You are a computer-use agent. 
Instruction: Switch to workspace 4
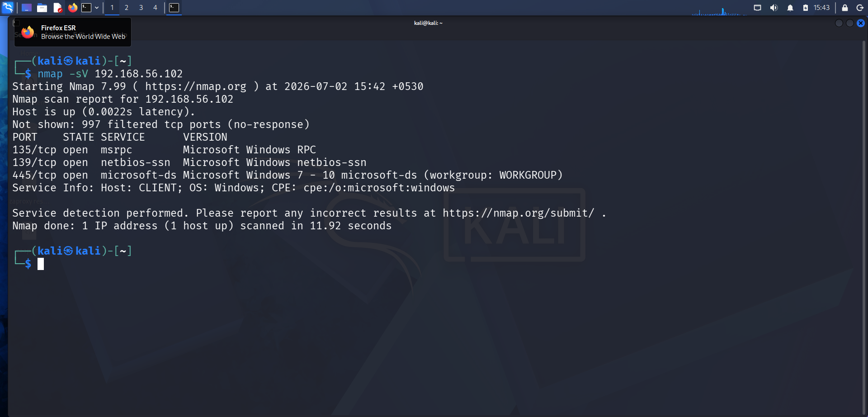click(155, 8)
